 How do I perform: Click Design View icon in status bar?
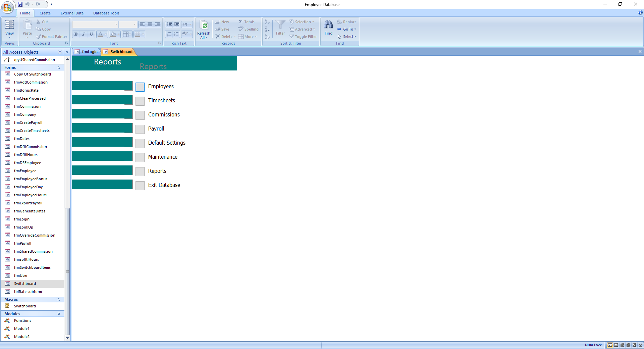pos(640,345)
